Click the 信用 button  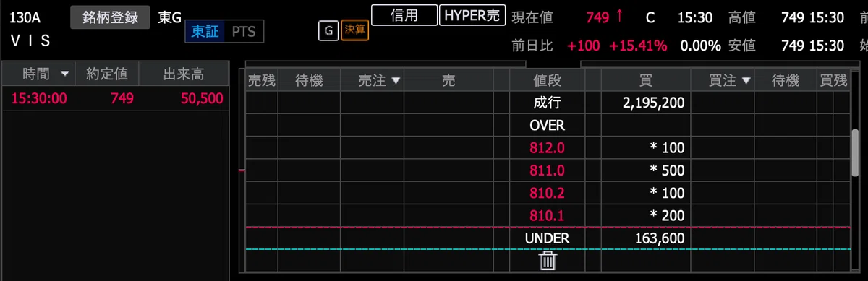[404, 15]
